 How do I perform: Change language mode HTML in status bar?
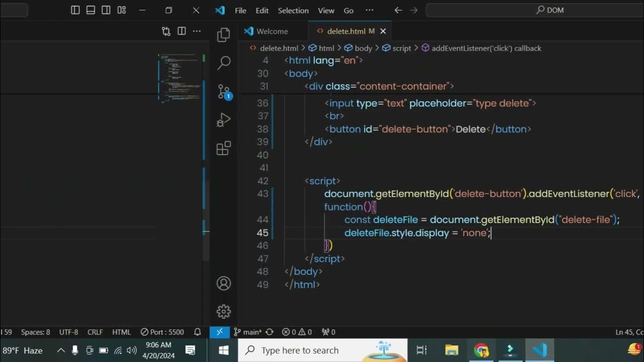pyautogui.click(x=121, y=332)
